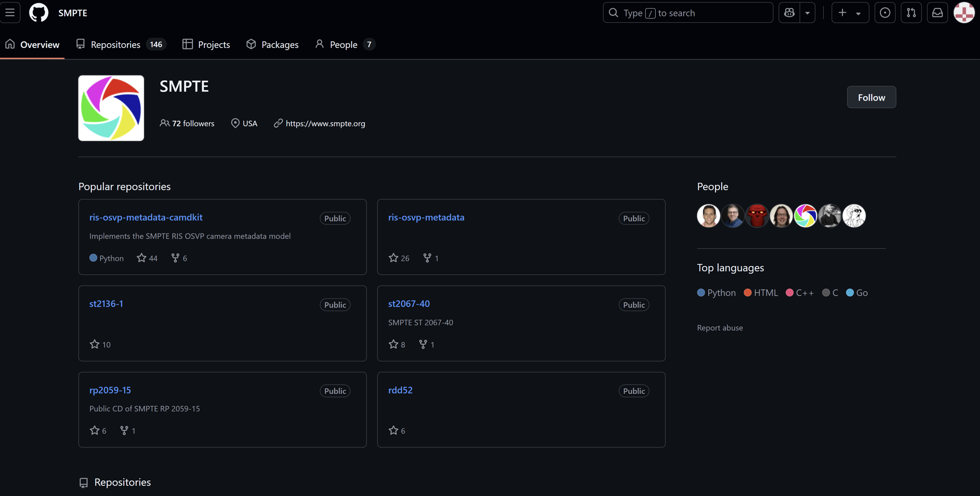The height and width of the screenshot is (496, 980).
Task: Click Report abuse
Action: pyautogui.click(x=720, y=328)
